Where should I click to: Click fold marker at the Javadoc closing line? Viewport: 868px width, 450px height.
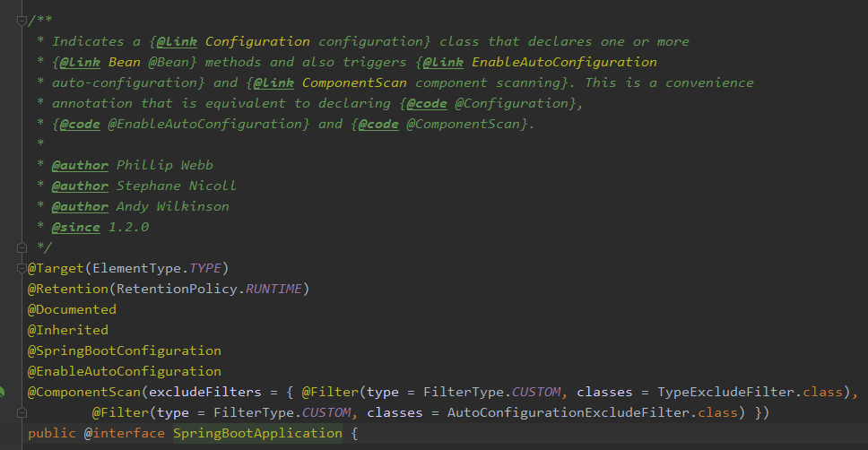pyautogui.click(x=22, y=247)
